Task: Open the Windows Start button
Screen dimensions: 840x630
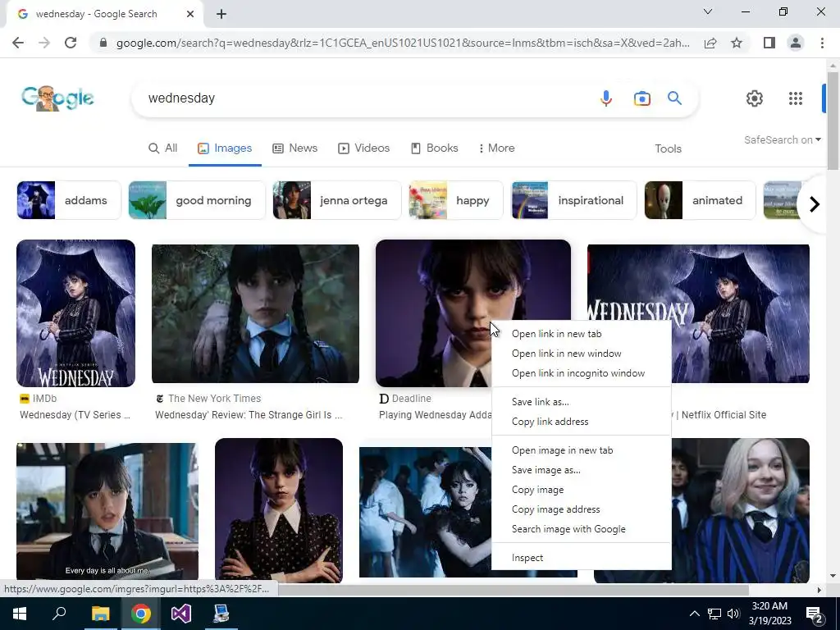Action: [x=20, y=614]
